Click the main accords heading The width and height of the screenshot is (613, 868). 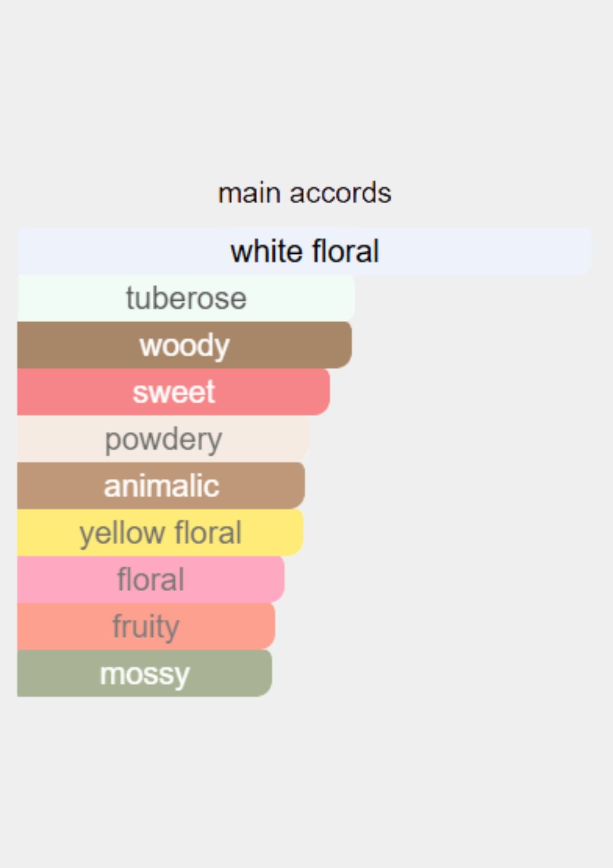click(304, 193)
